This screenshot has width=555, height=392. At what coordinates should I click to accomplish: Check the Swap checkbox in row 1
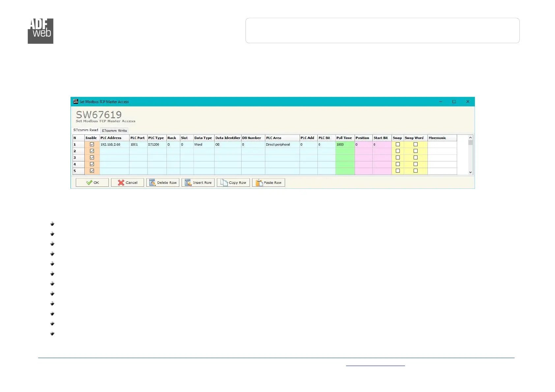(398, 144)
